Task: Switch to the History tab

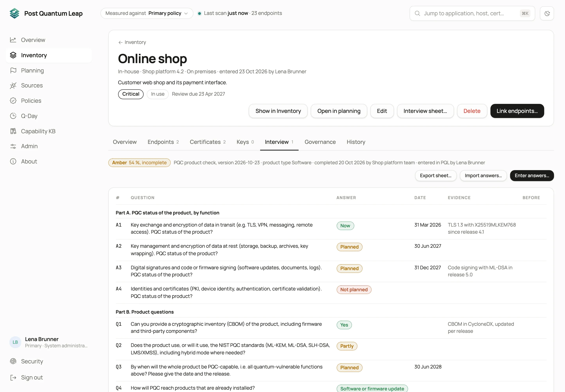Action: 356,142
